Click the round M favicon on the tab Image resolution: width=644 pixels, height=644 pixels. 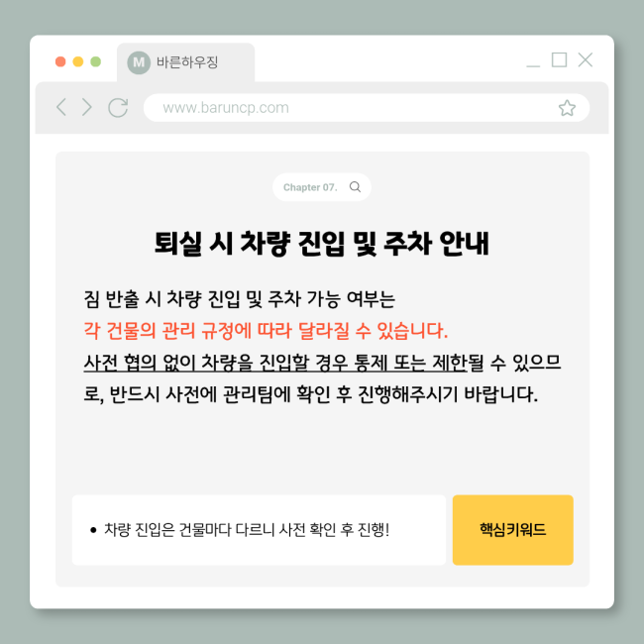click(x=139, y=62)
